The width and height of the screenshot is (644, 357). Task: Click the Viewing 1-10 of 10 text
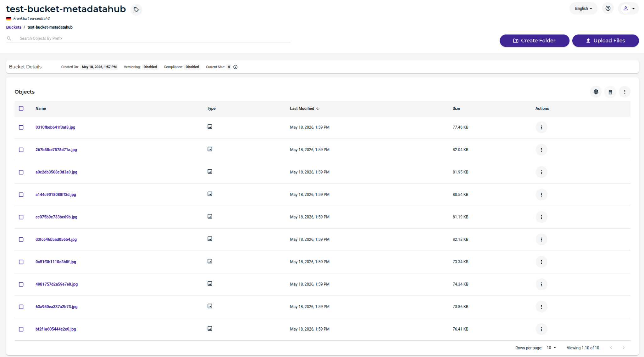tap(583, 348)
